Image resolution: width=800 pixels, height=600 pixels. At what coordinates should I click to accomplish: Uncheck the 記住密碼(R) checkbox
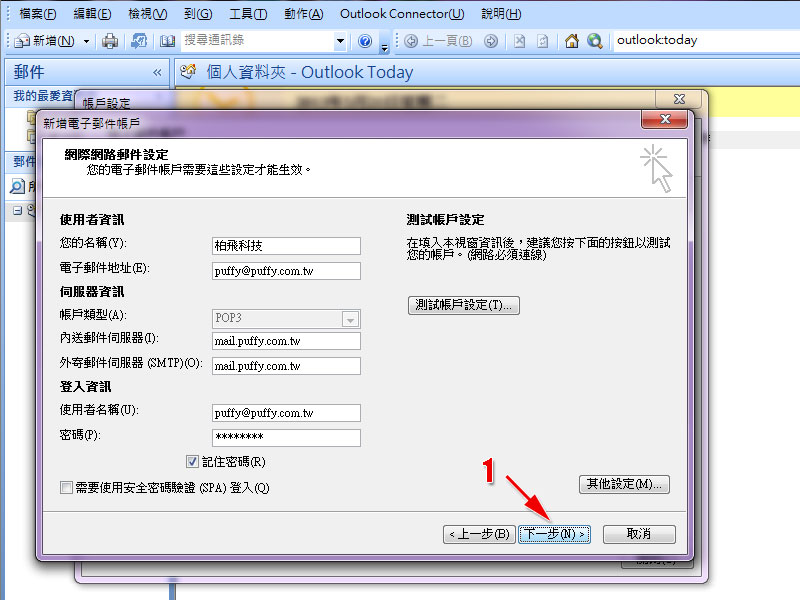192,462
